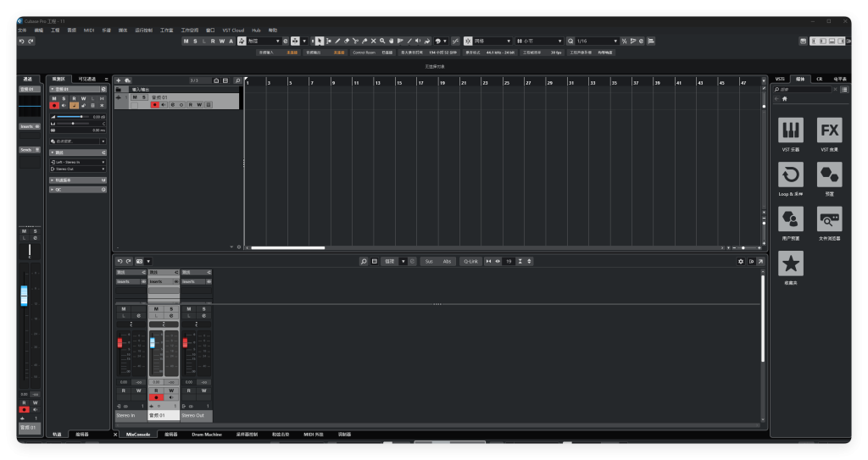Toggle global Solo S state button
This screenshot has width=868, height=460.
coord(195,41)
